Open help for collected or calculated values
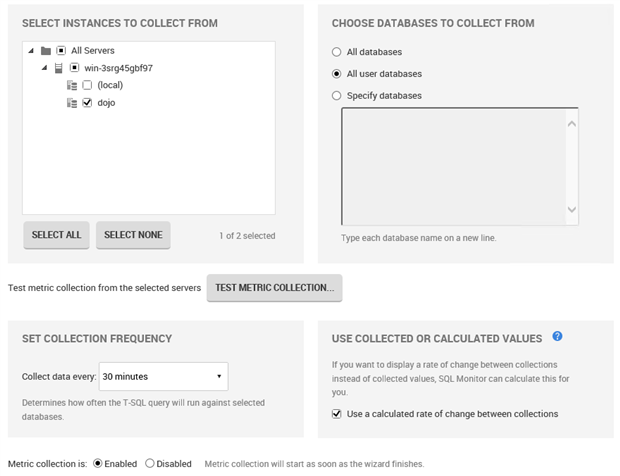Viewport: 620px width, 476px height. [557, 337]
